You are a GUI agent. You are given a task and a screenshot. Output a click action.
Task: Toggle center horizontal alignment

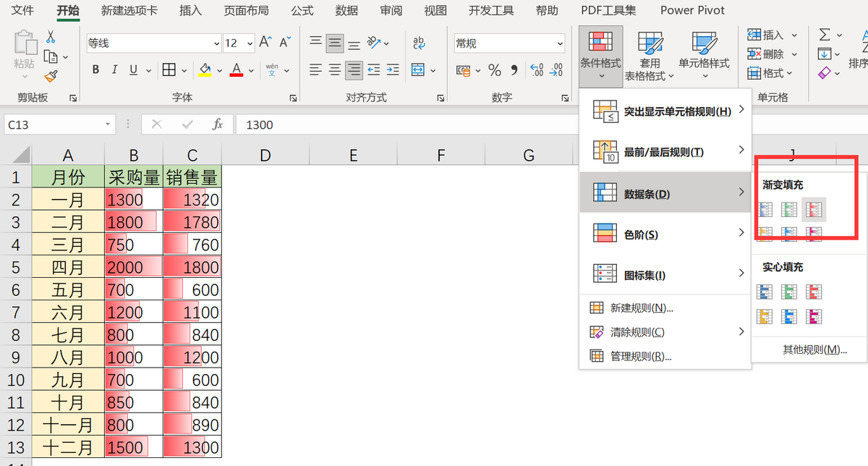pos(334,70)
